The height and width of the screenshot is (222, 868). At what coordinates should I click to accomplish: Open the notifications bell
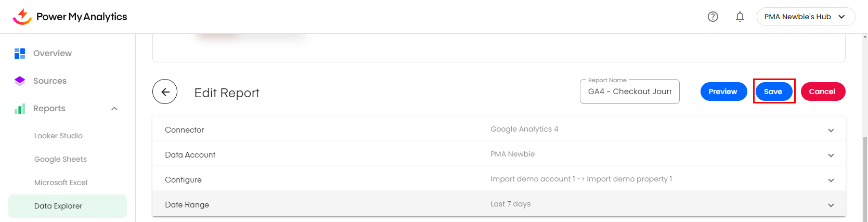click(x=740, y=17)
